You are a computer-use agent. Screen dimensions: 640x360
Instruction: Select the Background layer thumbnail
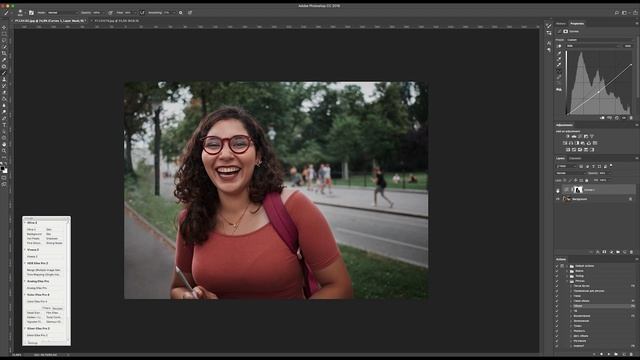point(567,199)
